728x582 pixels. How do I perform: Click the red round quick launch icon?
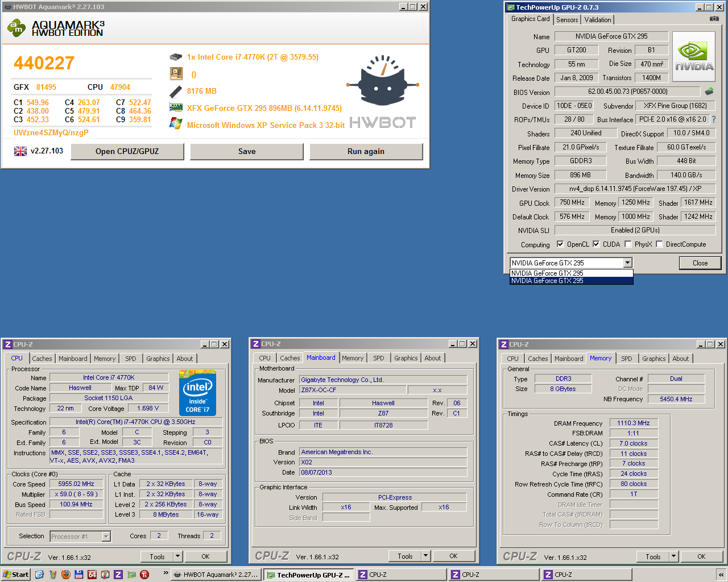144,575
